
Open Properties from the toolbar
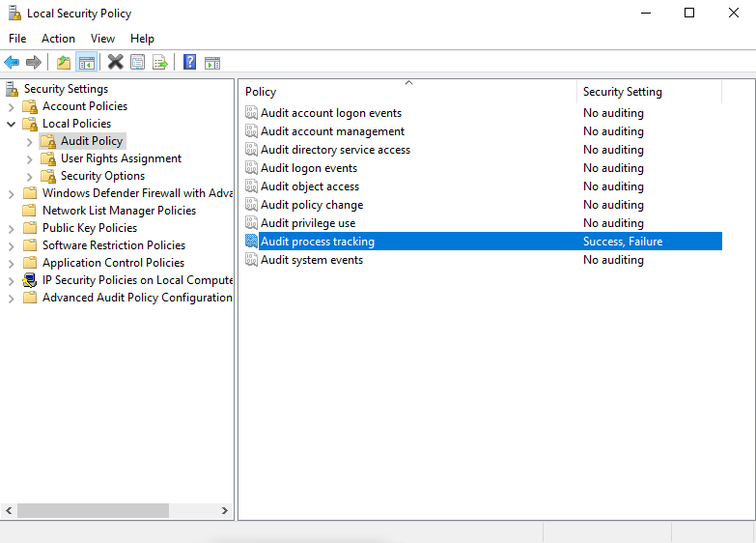(137, 63)
